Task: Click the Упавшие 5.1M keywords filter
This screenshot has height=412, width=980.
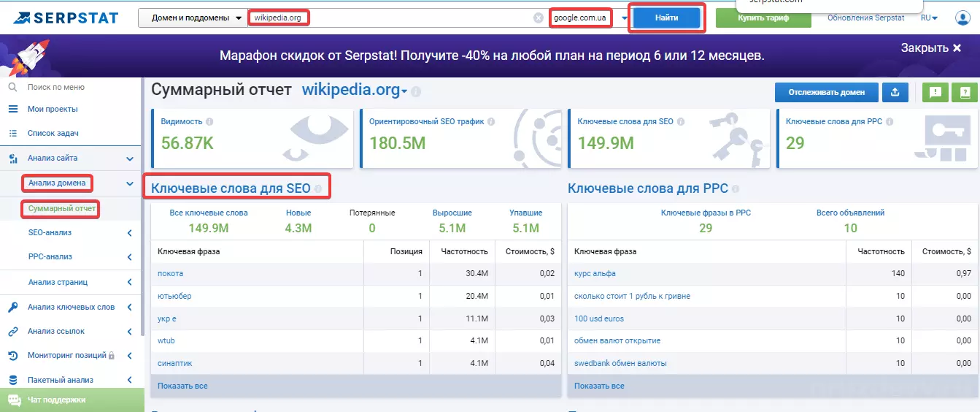Action: coord(525,221)
